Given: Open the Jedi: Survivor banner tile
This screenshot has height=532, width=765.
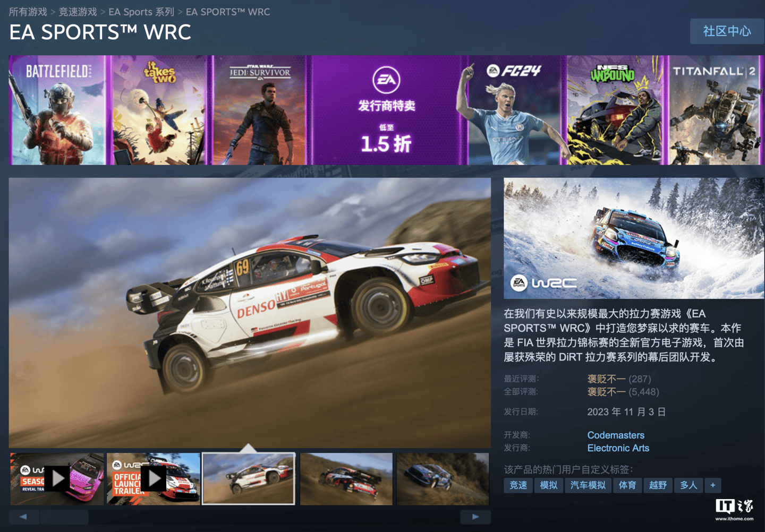Looking at the screenshot, I should tap(260, 110).
